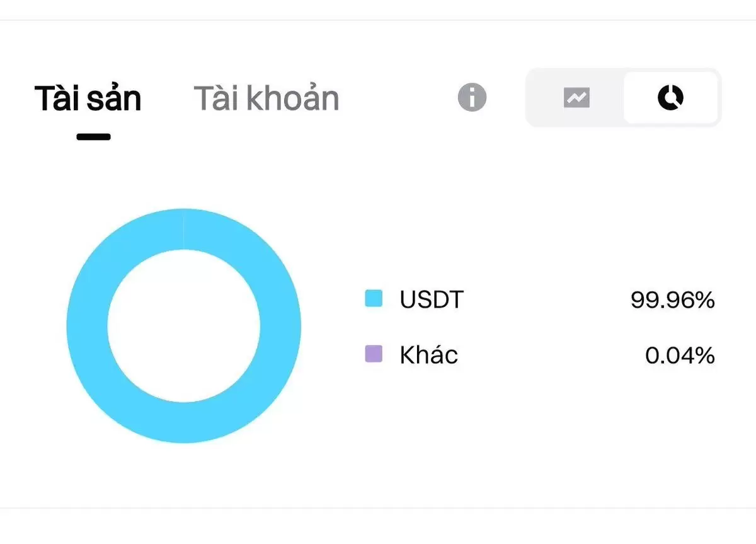This screenshot has height=544, width=756.
Task: Click the blue USDT legend square
Action: [374, 298]
